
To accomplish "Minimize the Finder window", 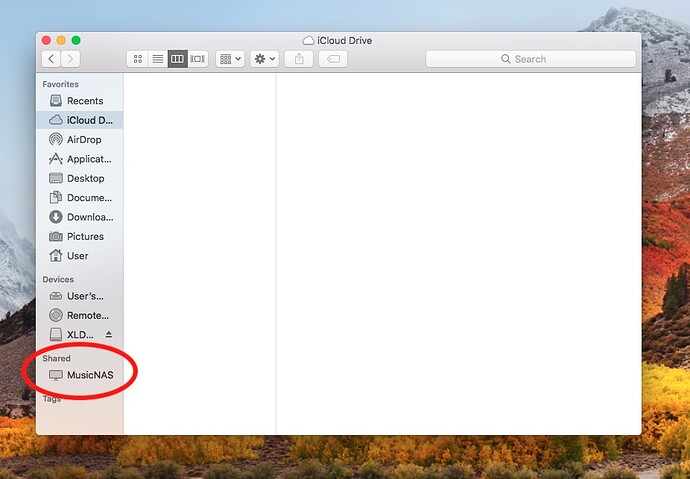I will pos(61,40).
